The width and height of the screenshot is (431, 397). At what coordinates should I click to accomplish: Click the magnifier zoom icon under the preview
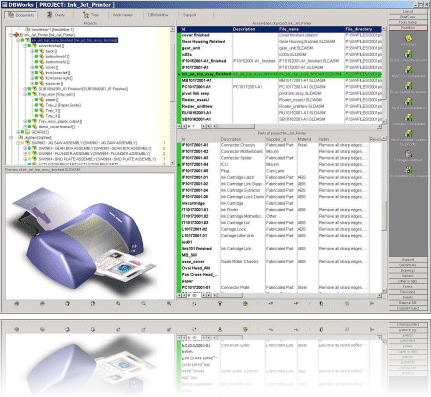(x=143, y=304)
